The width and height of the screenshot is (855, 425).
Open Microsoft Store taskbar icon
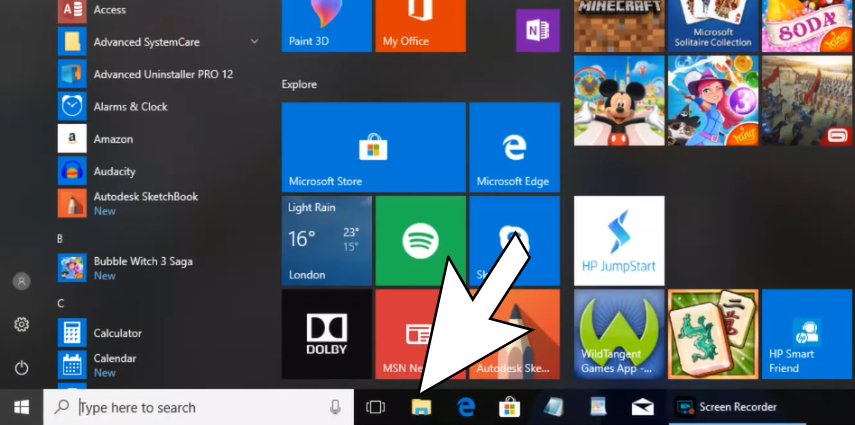[509, 407]
